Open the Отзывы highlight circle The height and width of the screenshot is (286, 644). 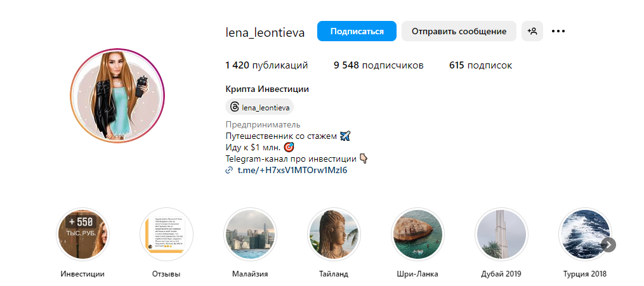tap(166, 234)
